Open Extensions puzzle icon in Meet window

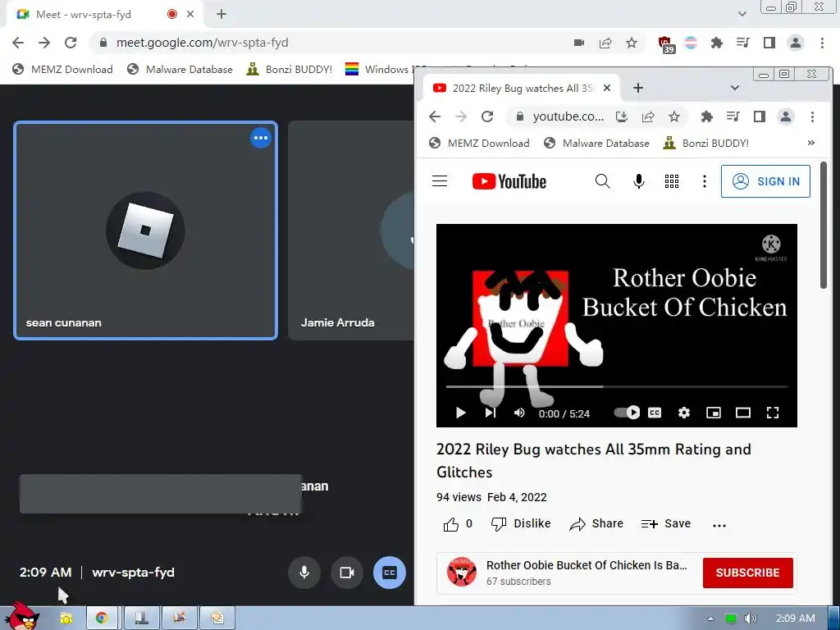pos(717,43)
